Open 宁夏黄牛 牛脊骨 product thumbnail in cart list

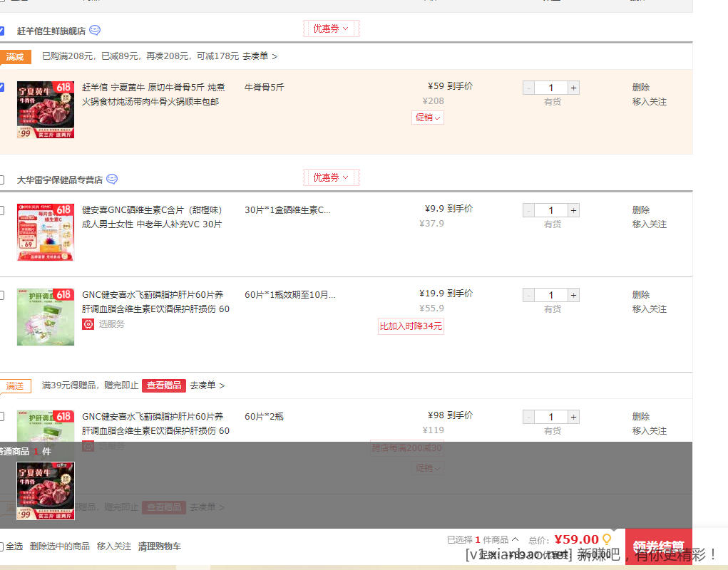(x=46, y=110)
